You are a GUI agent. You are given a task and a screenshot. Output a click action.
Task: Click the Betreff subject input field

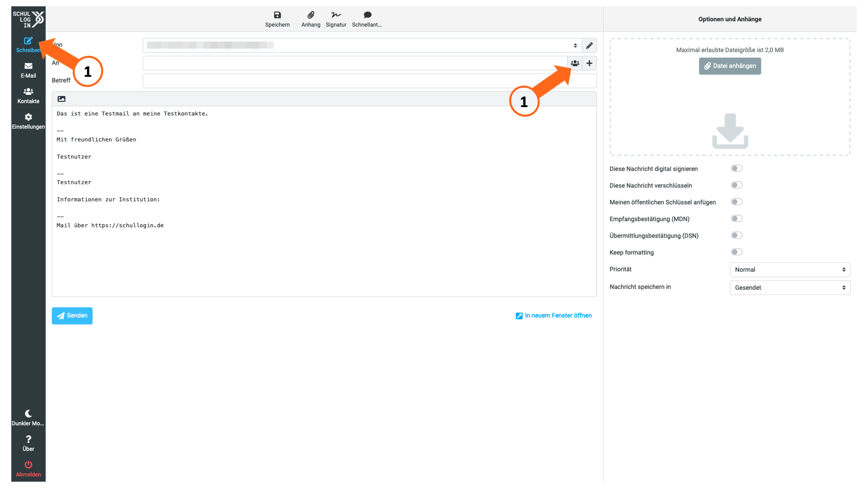click(369, 81)
